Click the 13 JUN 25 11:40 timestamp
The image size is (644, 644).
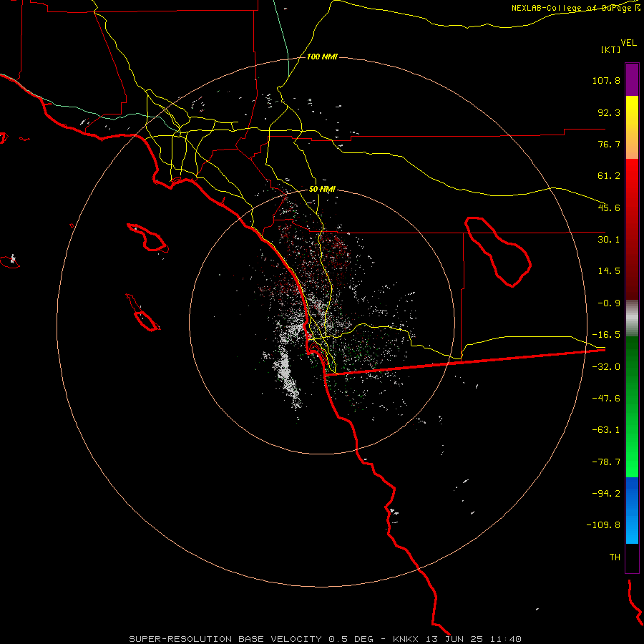[474, 639]
